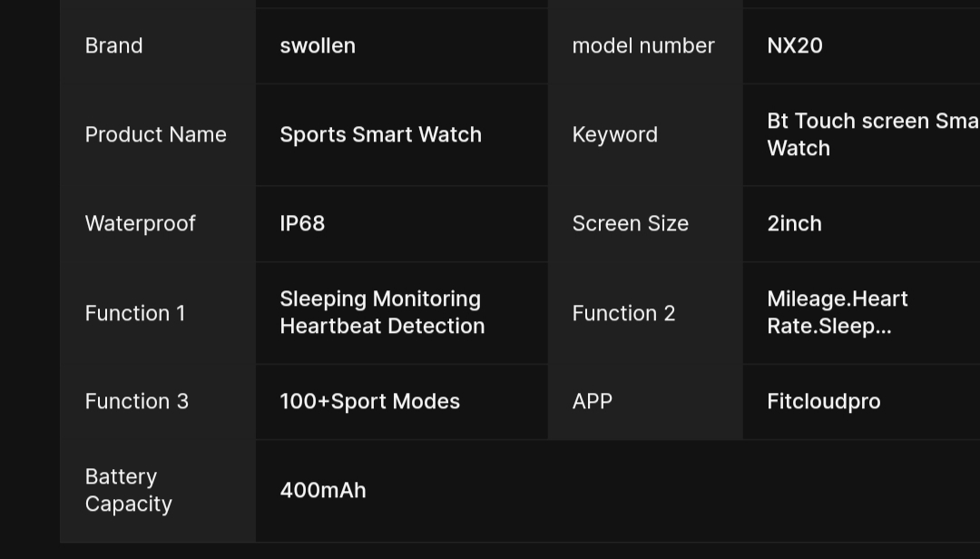980x559 pixels.
Task: Click the Waterproof label
Action: 140,223
